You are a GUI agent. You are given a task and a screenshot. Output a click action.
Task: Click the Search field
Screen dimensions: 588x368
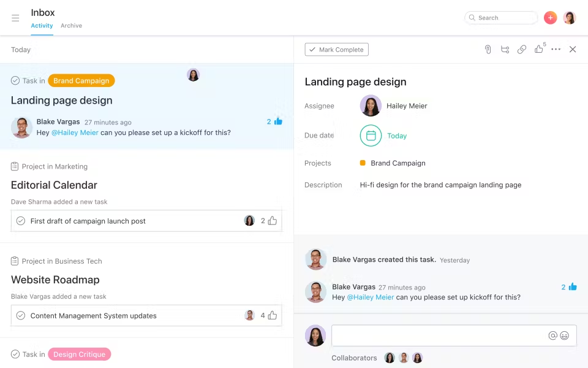501,18
